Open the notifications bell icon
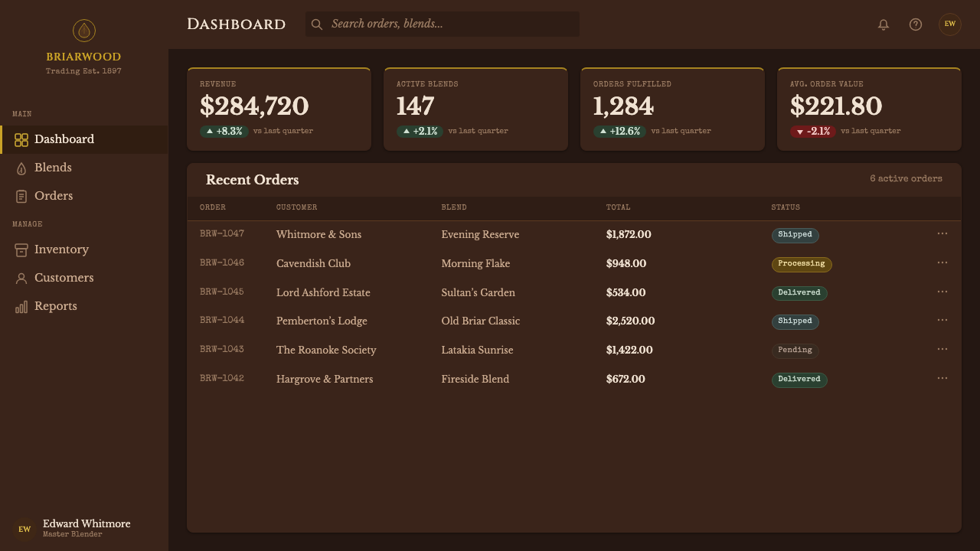The image size is (980, 551). [x=884, y=24]
